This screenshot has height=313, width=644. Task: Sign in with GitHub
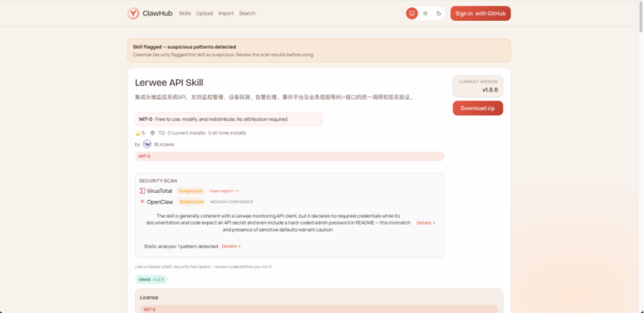(x=480, y=13)
